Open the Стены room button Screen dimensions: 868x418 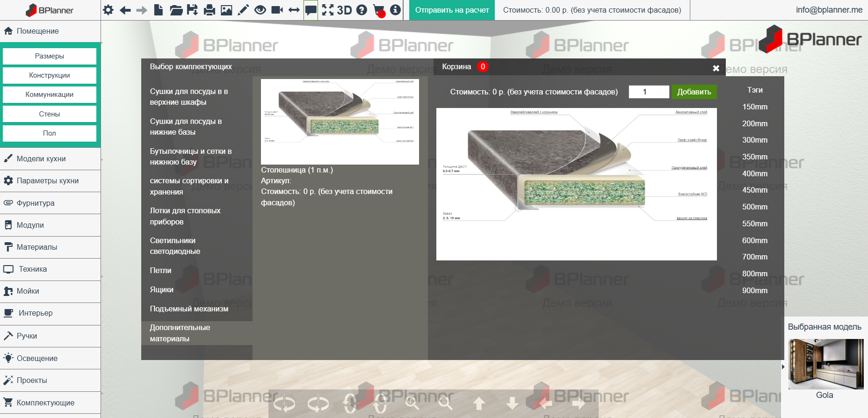50,114
